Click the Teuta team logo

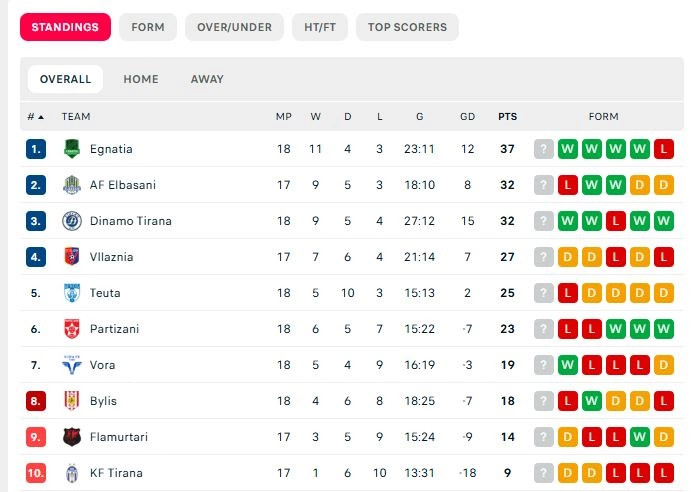click(71, 293)
